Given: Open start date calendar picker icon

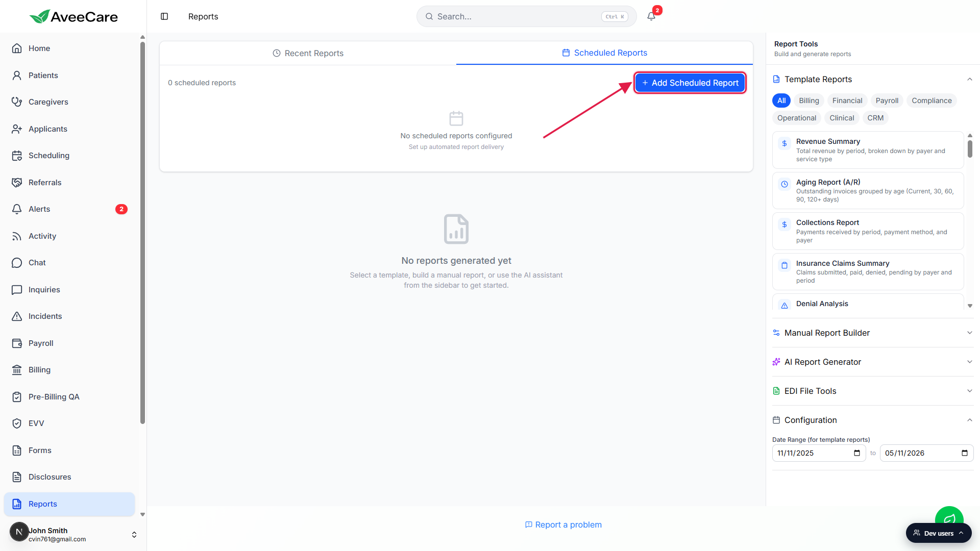Looking at the screenshot, I should (857, 453).
